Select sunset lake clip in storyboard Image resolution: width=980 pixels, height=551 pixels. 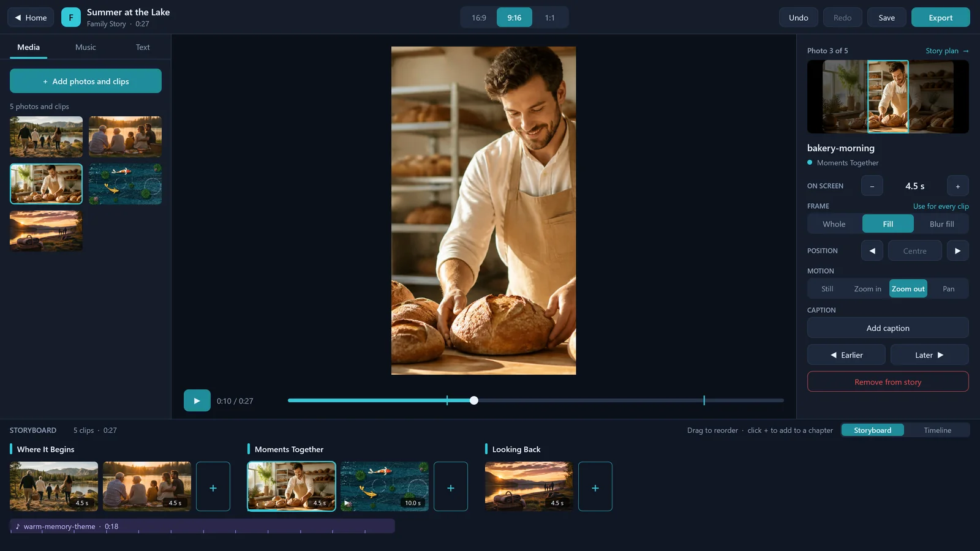529,486
